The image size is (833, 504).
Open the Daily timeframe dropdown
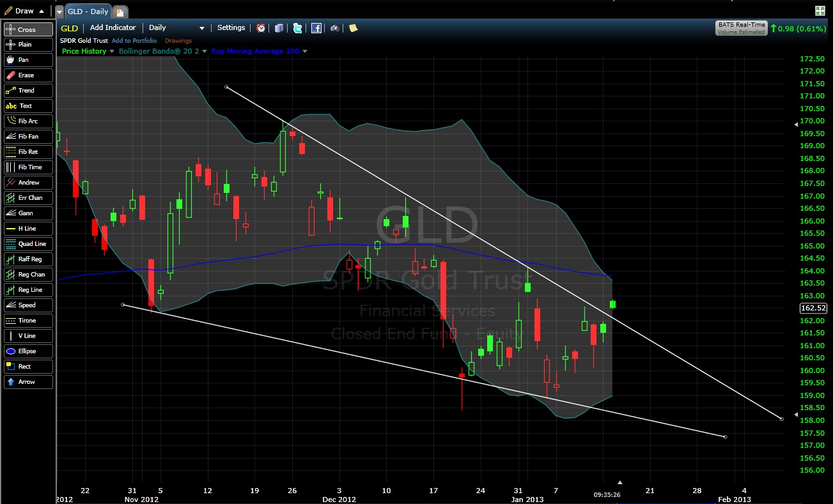point(176,28)
